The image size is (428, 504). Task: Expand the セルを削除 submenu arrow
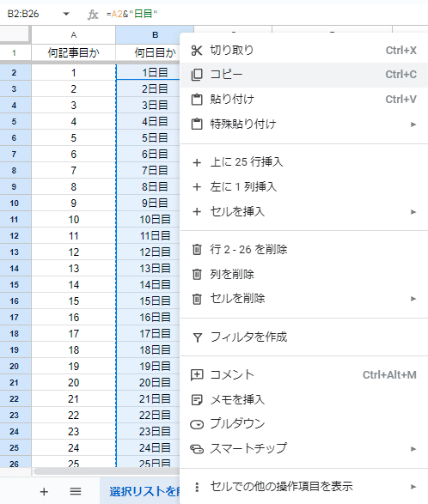tap(413, 299)
